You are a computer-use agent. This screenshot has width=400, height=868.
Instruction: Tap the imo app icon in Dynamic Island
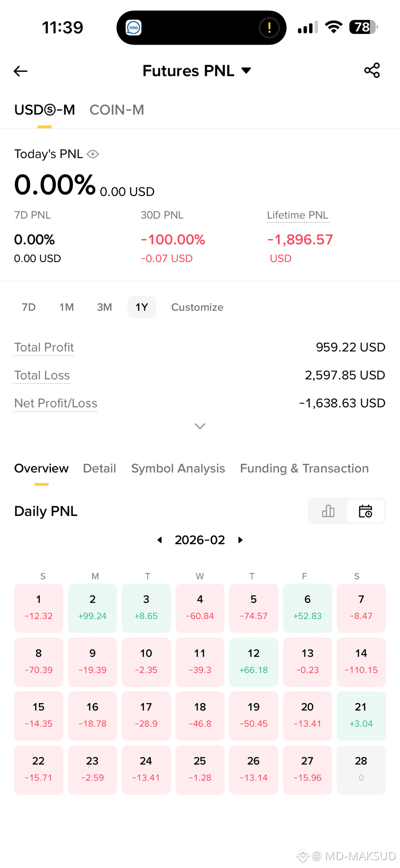tap(133, 28)
